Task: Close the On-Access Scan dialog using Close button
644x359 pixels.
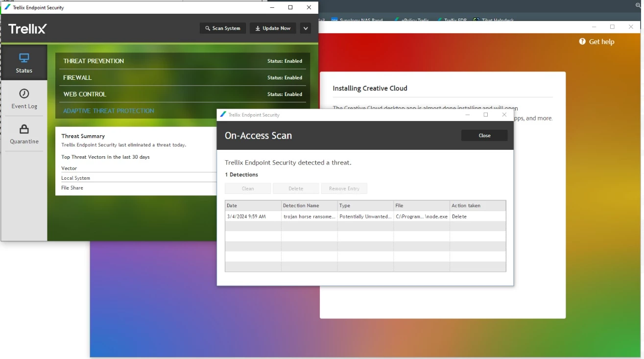Action: pos(484,136)
